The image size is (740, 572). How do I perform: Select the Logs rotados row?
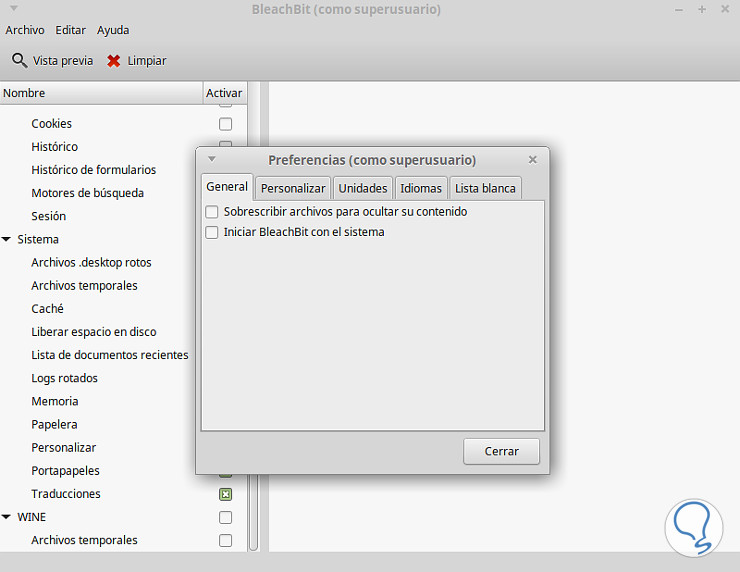point(64,378)
